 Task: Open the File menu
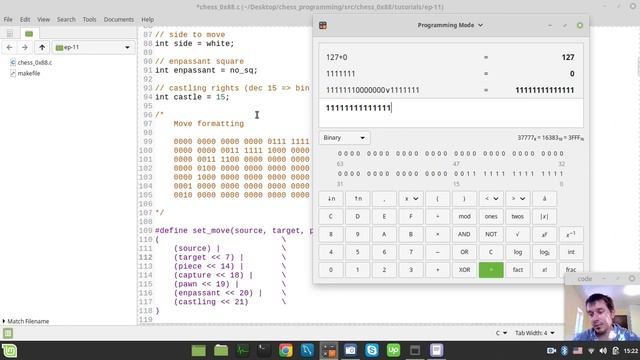(8, 20)
